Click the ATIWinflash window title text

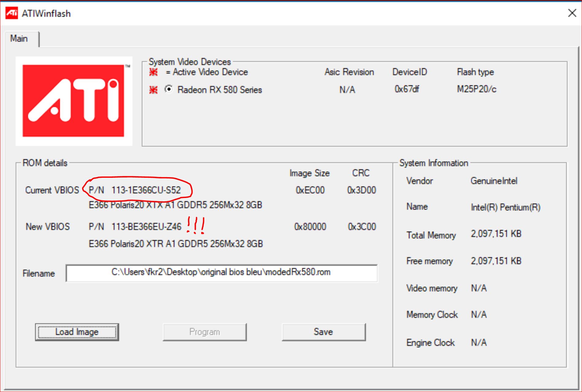point(46,14)
